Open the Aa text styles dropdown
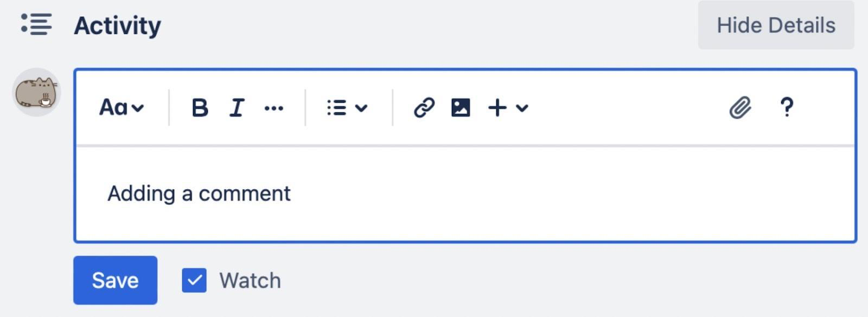Viewport: 868px width, 317px height. 121,107
